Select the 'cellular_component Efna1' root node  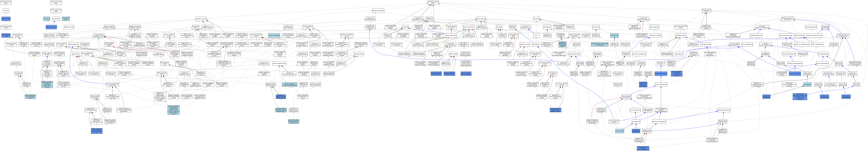point(56,2)
